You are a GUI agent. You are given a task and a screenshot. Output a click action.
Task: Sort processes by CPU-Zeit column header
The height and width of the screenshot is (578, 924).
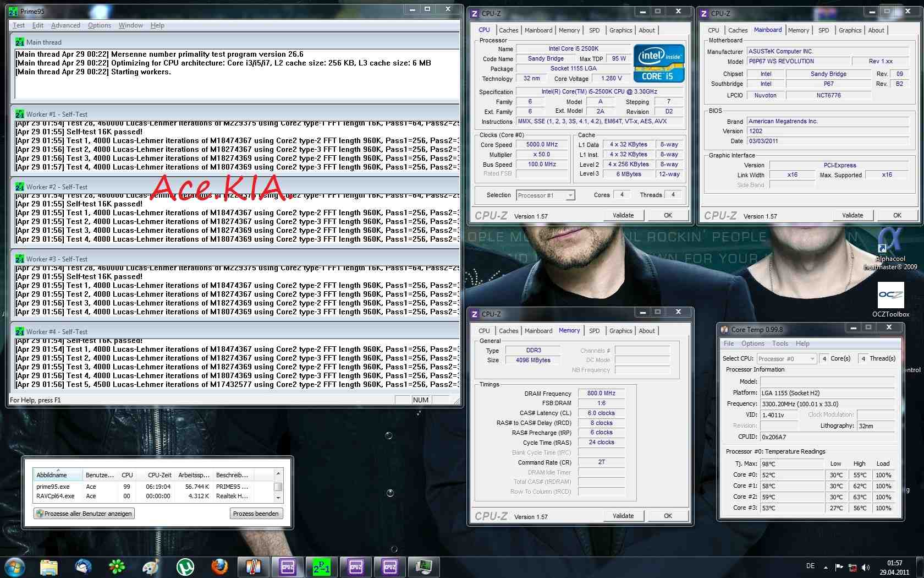[156, 475]
